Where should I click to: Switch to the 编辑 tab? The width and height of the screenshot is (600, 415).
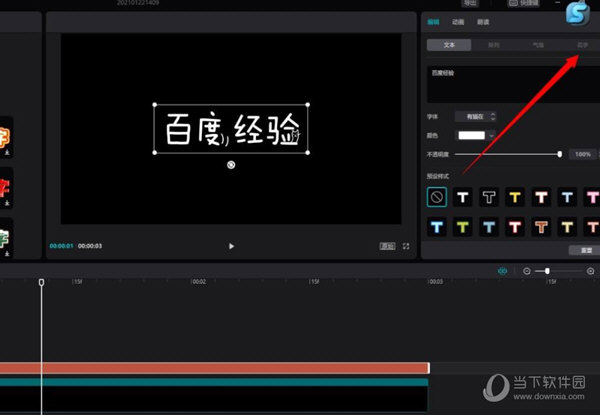(433, 22)
